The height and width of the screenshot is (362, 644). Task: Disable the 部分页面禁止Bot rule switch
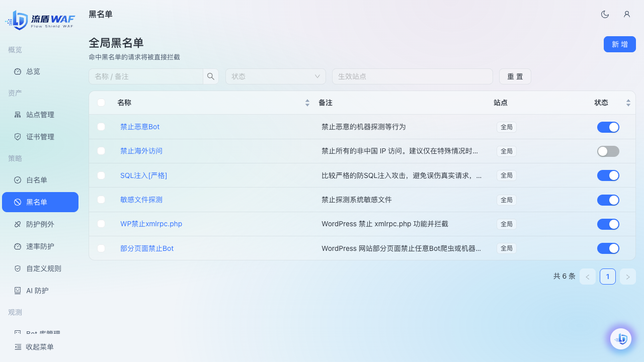pyautogui.click(x=608, y=248)
